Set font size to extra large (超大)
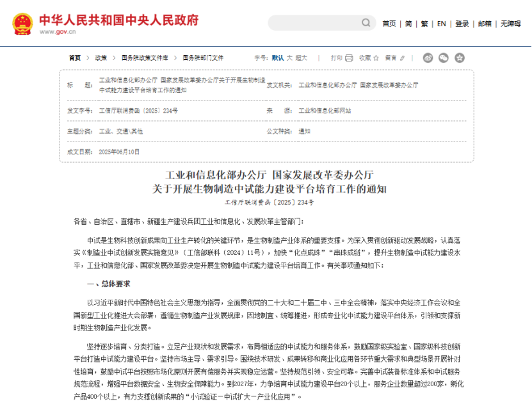532x406 pixels. [x=301, y=58]
